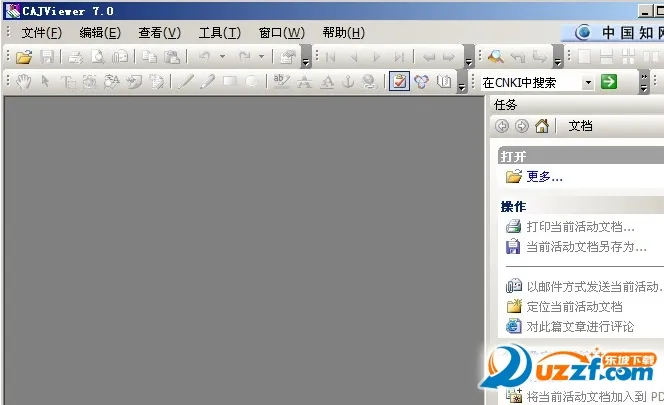
Task: Click the 文档 label in task pane
Action: (x=580, y=126)
